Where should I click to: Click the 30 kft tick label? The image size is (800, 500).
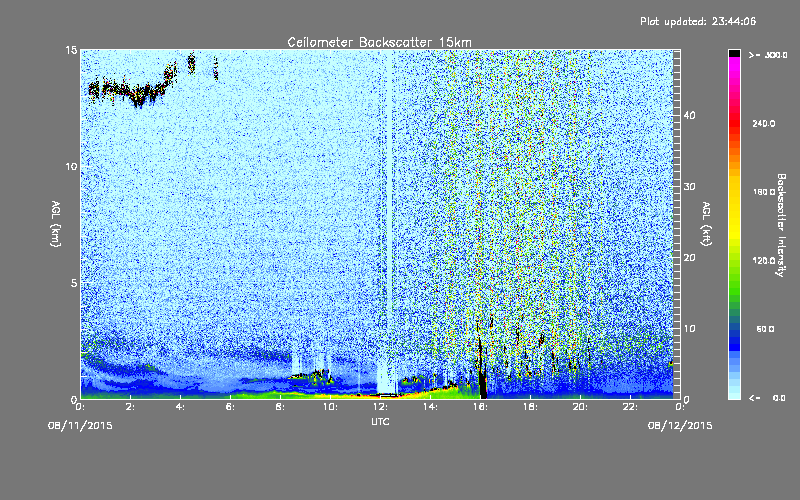pyautogui.click(x=690, y=187)
